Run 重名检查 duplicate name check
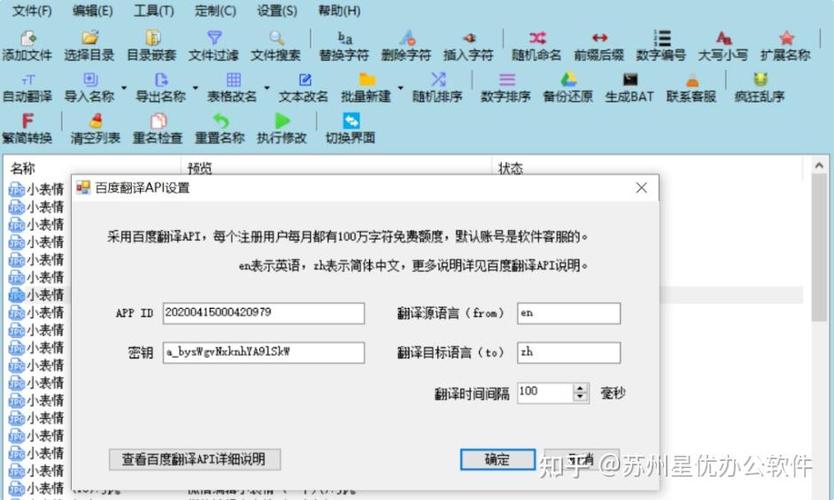The width and height of the screenshot is (834, 500). pyautogui.click(x=157, y=129)
